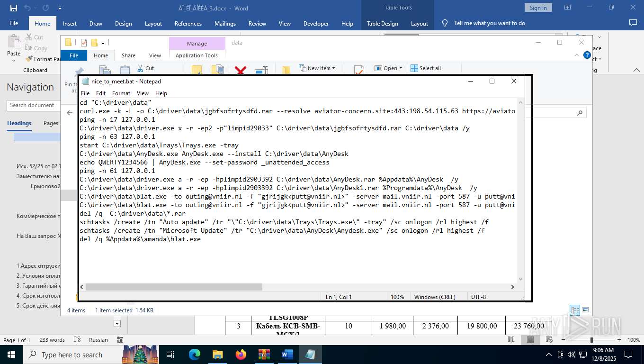Switch Explorer to large icons view

point(585,310)
